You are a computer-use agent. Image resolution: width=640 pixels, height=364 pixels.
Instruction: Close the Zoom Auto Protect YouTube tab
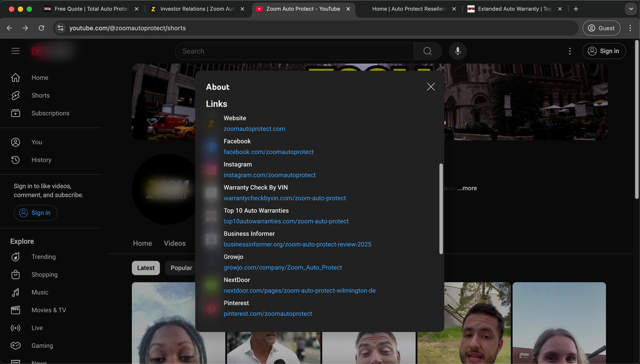pos(348,9)
